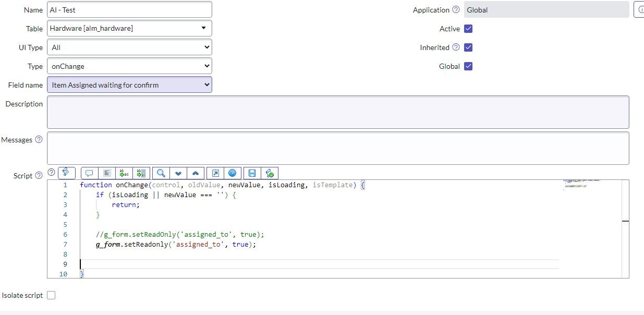This screenshot has height=315, width=644.
Task: Open the Type dropdown set to onChange
Action: pyautogui.click(x=130, y=66)
